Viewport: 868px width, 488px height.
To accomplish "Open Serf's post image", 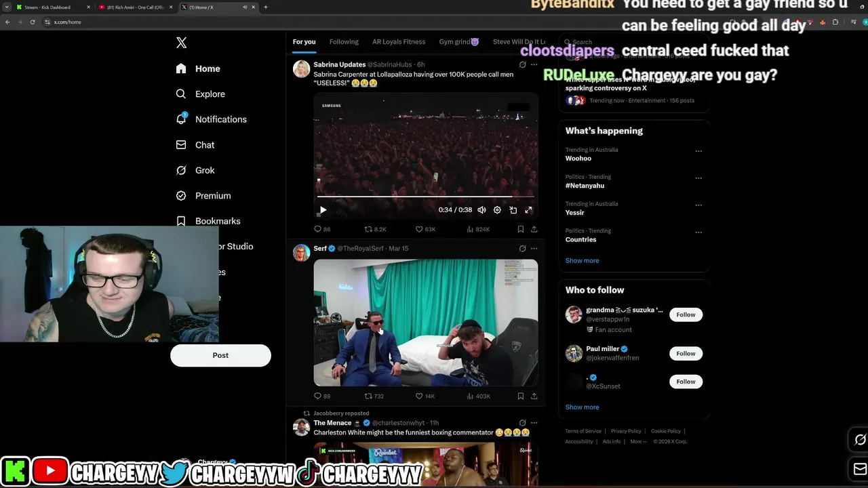I will click(x=425, y=323).
